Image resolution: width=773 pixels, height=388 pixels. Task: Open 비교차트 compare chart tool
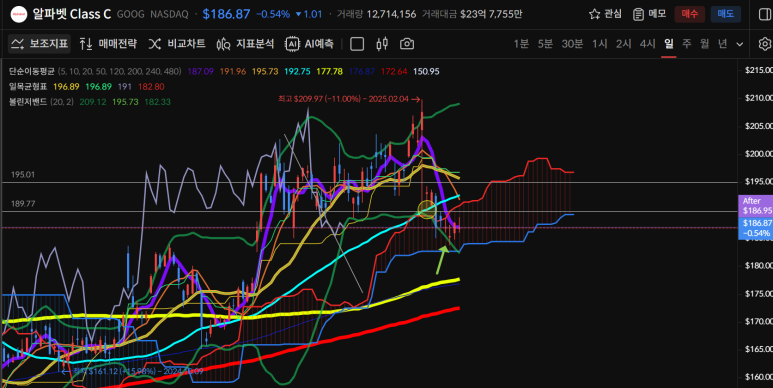tap(177, 44)
